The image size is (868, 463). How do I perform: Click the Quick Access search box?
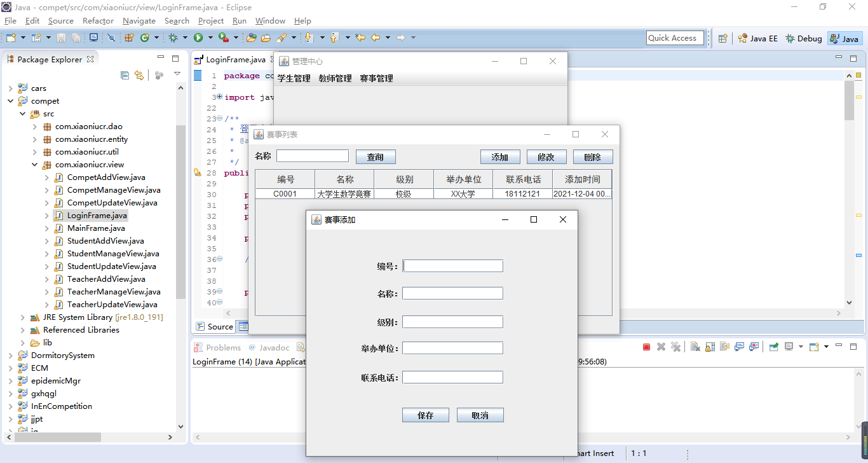pyautogui.click(x=675, y=38)
